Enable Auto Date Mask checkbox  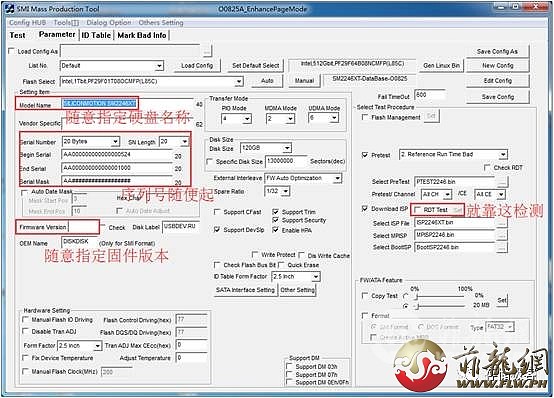click(x=24, y=192)
